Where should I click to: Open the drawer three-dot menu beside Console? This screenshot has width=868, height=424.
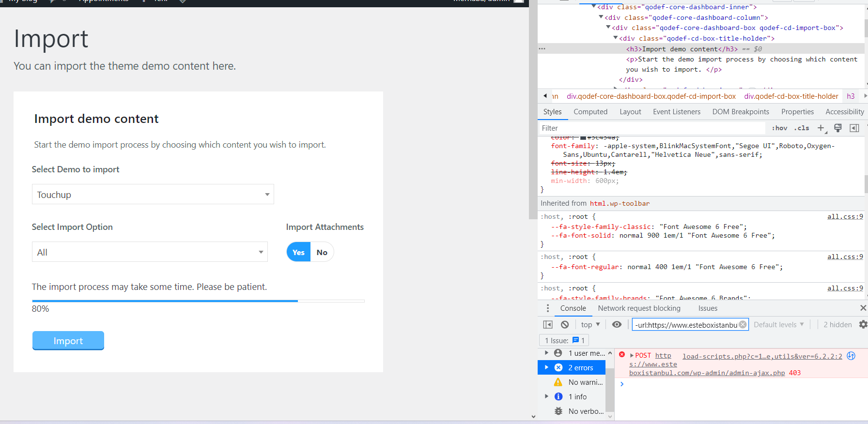tap(548, 308)
